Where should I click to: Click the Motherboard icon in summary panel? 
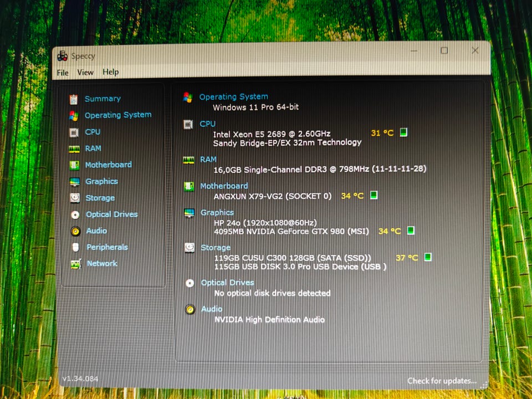pos(189,186)
